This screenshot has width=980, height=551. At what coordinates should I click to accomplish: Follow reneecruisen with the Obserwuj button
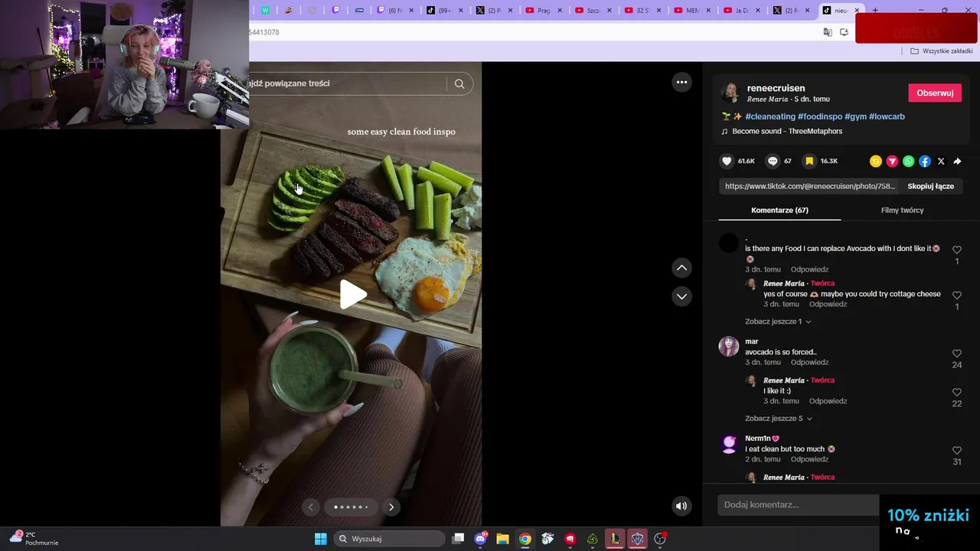pyautogui.click(x=935, y=93)
